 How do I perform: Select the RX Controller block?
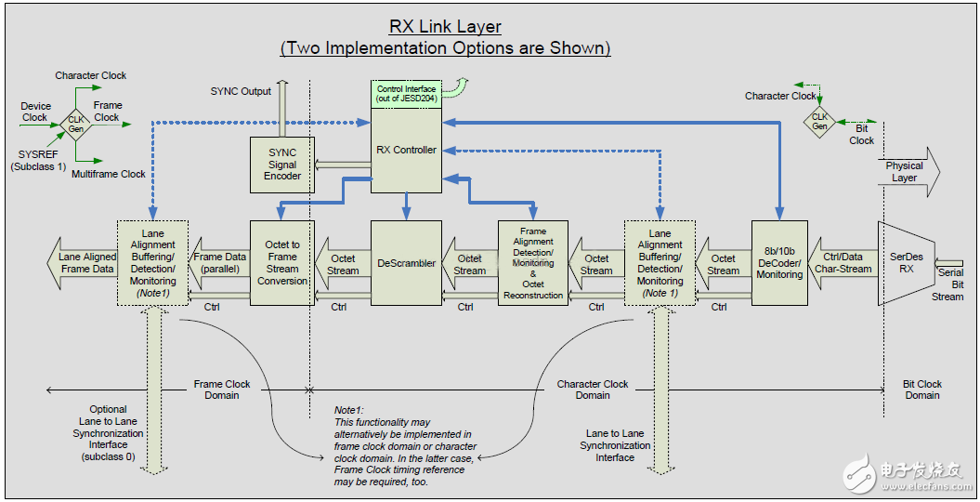406,150
